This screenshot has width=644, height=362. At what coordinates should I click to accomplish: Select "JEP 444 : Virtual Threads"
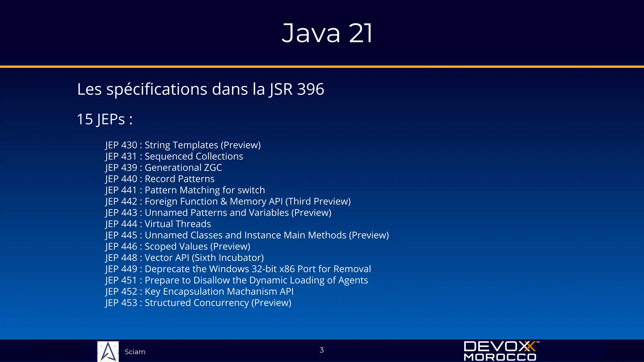click(x=158, y=224)
